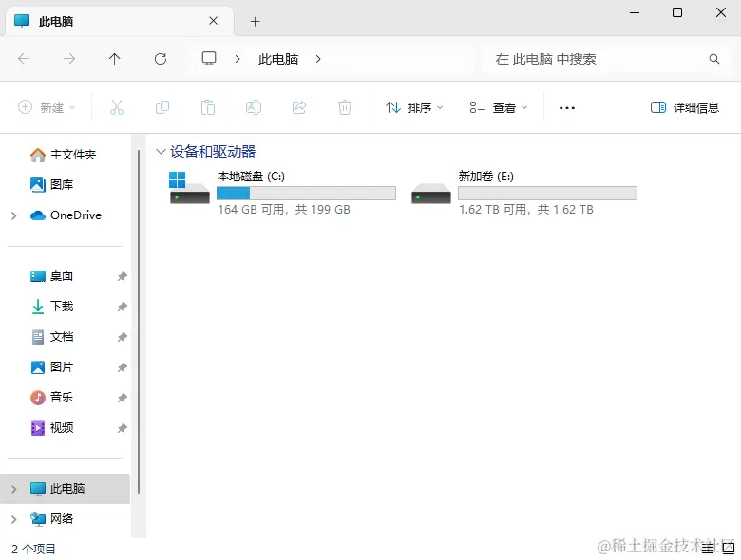The width and height of the screenshot is (741, 560).
Task: Open 桌面 desktop folder in sidebar
Action: (x=51, y=276)
